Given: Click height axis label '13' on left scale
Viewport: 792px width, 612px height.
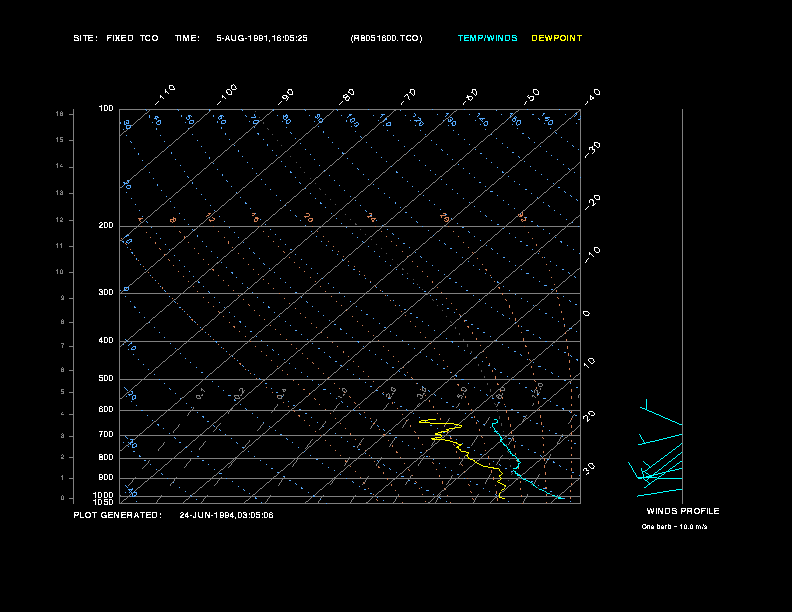Looking at the screenshot, I should [60, 193].
